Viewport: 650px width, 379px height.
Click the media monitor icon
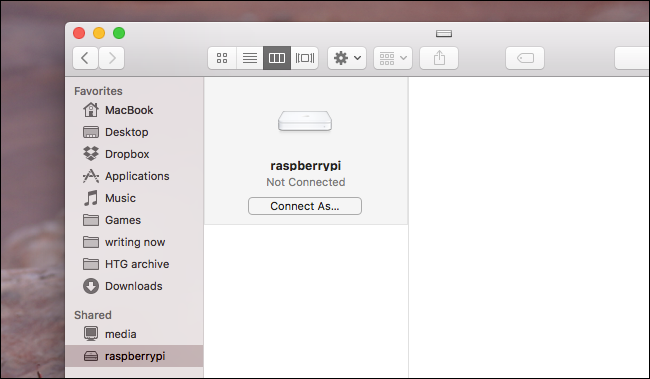tap(91, 334)
